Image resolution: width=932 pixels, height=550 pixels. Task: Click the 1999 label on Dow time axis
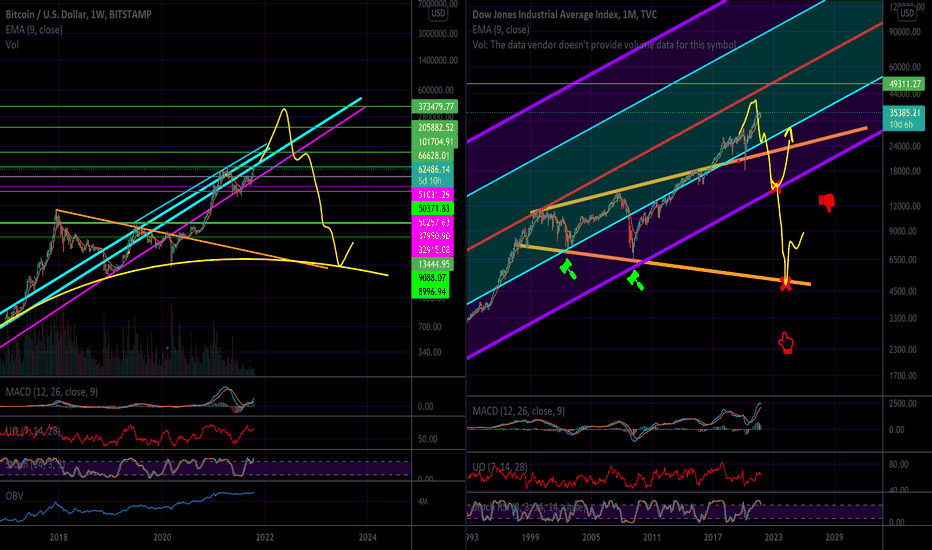pyautogui.click(x=530, y=538)
